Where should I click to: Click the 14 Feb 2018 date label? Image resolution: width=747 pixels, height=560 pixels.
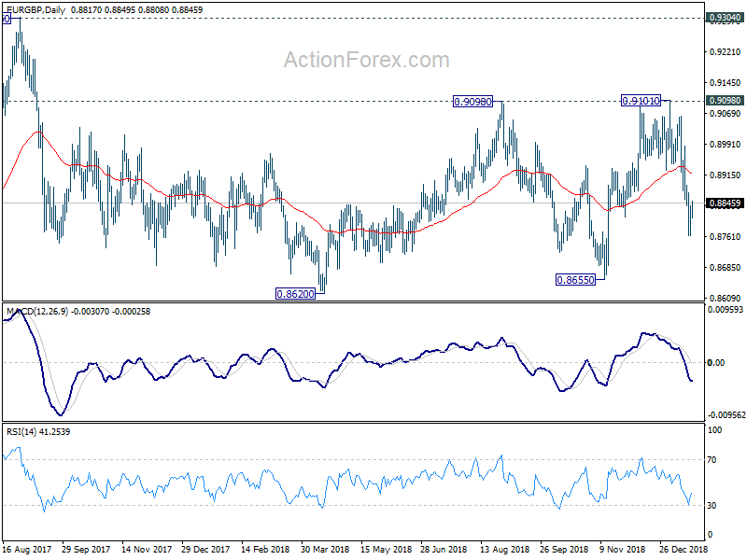click(x=265, y=549)
